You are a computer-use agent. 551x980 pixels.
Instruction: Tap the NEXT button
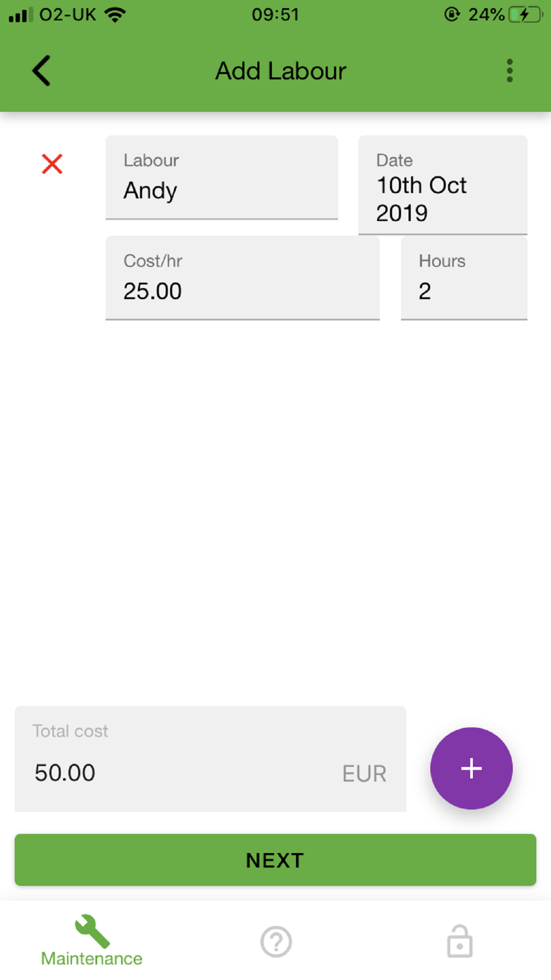(x=275, y=860)
